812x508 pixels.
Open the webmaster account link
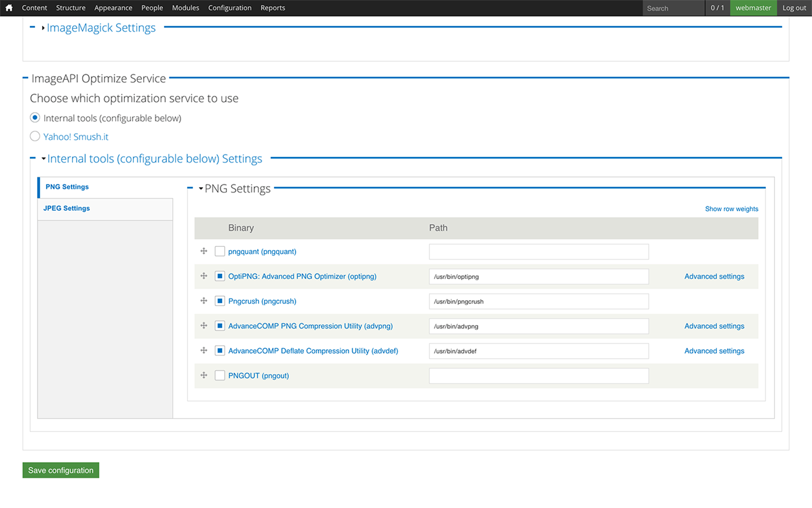coord(753,8)
